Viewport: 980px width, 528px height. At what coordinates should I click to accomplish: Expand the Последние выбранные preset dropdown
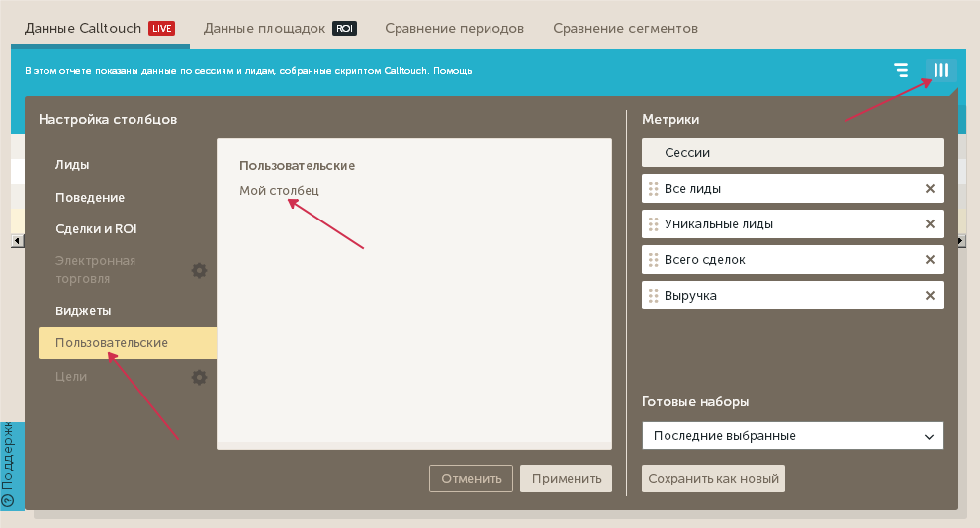[792, 436]
